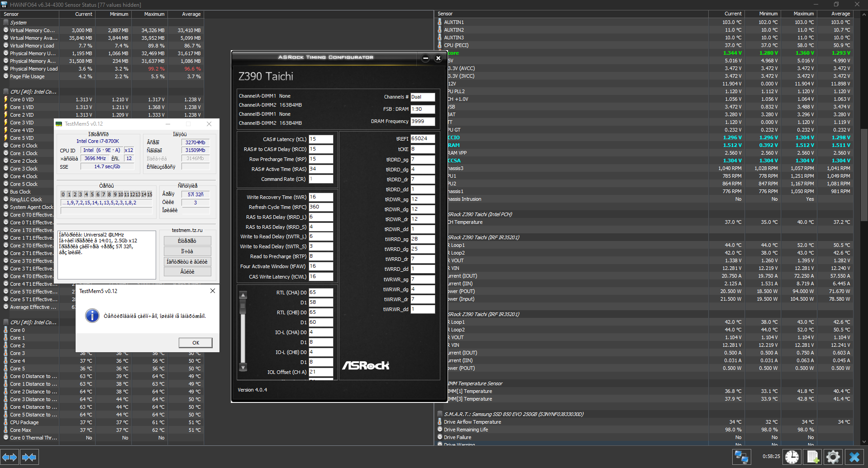Click the HWiNFO64 title bar app icon
The height and width of the screenshot is (468, 868).
coord(5,5)
